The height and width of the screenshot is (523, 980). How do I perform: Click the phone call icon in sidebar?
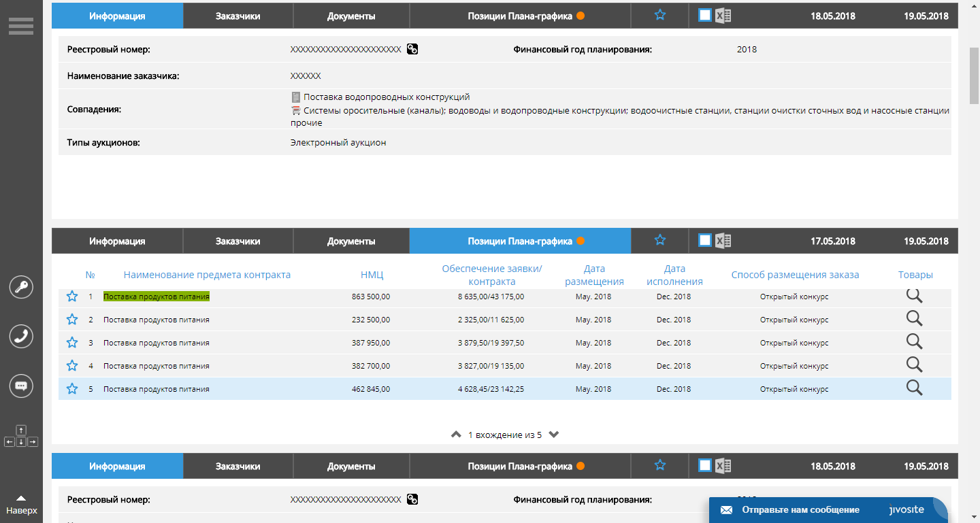(x=21, y=337)
